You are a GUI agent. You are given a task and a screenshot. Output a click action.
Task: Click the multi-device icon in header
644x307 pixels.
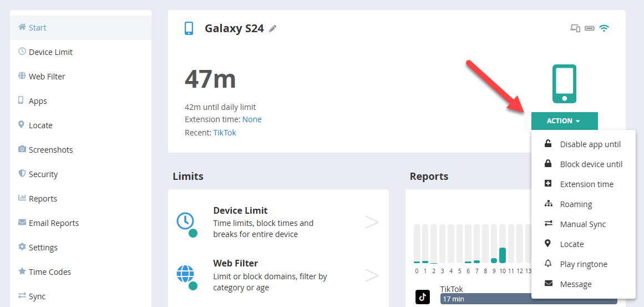(x=575, y=28)
